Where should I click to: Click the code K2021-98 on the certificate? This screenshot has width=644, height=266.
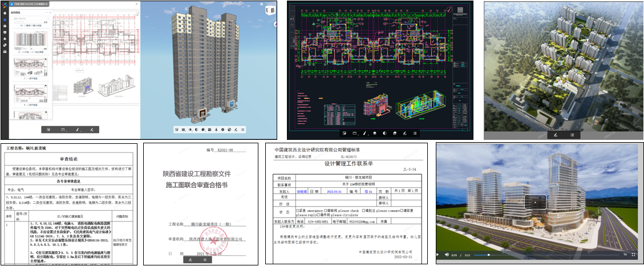(x=224, y=151)
